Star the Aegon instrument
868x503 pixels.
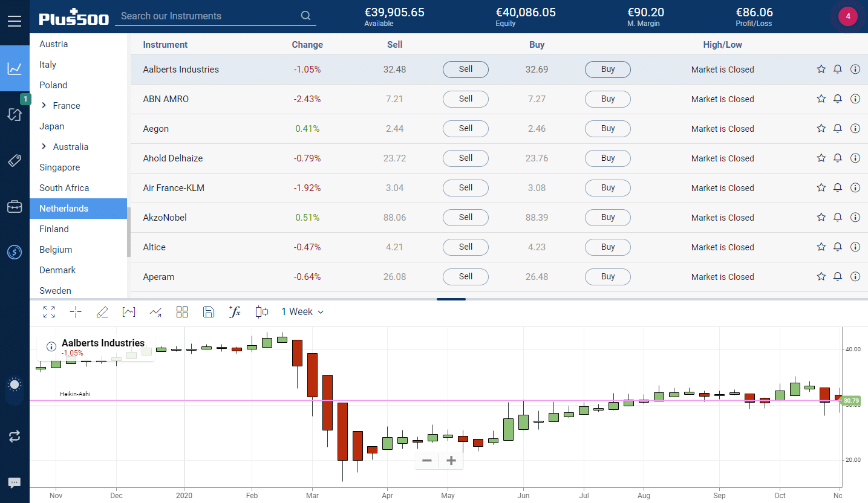[x=821, y=128]
